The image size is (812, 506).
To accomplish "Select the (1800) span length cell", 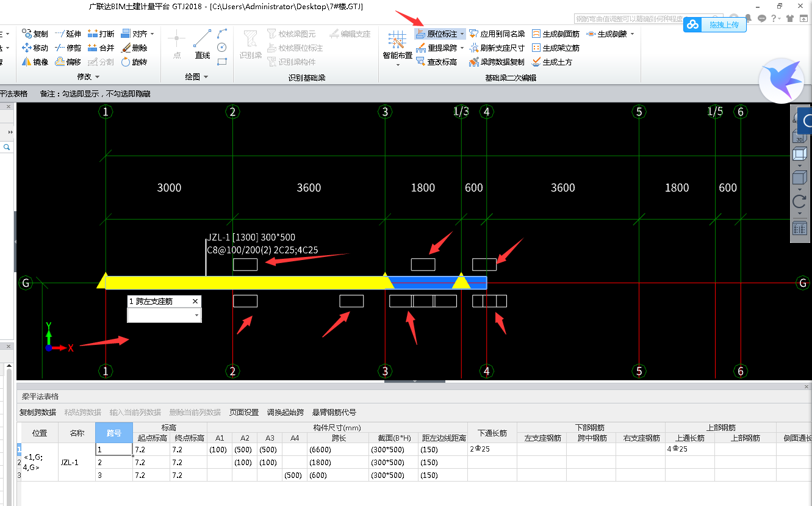I will point(338,462).
